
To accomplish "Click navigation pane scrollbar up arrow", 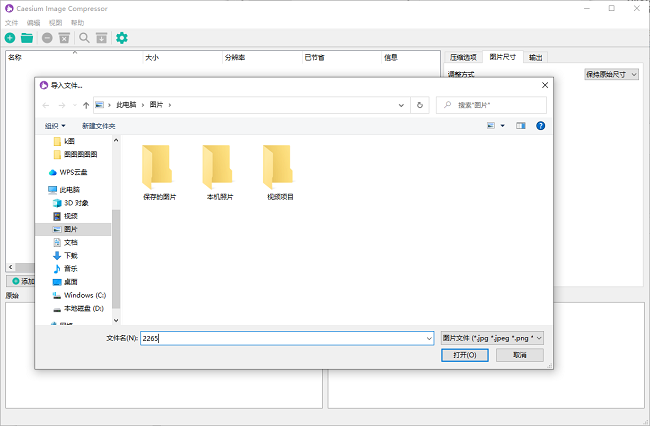I will [x=116, y=140].
